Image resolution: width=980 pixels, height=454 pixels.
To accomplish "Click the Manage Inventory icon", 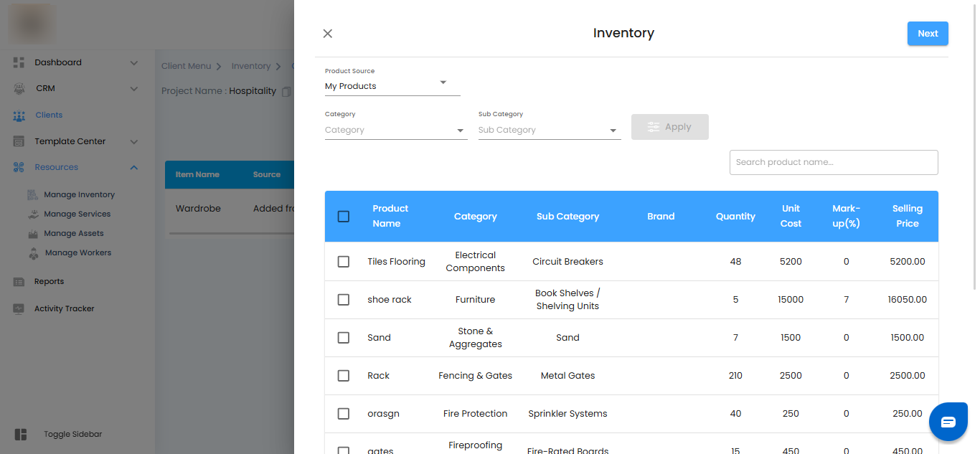I will 32,194.
